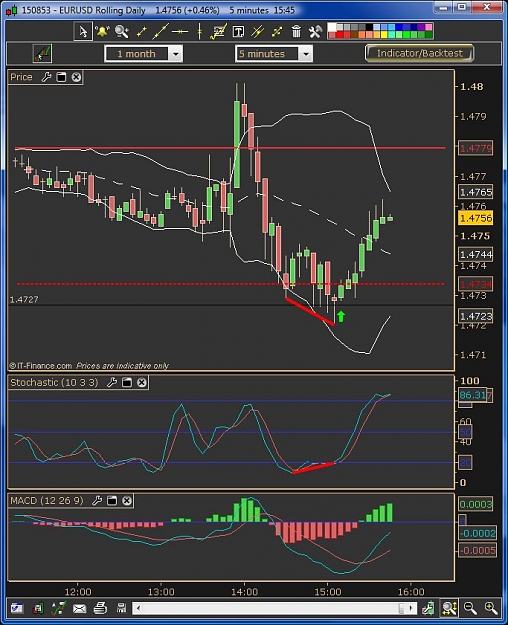This screenshot has height=625, width=508.
Task: Pick the yellow color swatch
Action: click(x=384, y=35)
